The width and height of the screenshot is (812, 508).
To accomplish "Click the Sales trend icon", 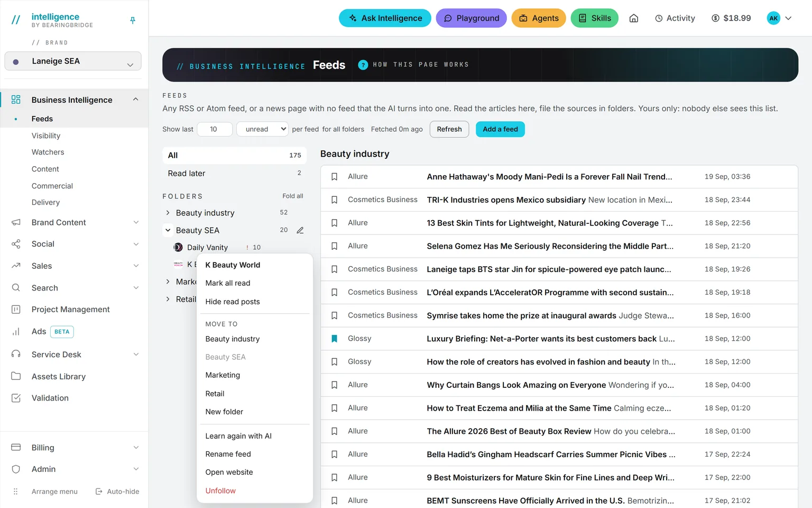I will (16, 266).
